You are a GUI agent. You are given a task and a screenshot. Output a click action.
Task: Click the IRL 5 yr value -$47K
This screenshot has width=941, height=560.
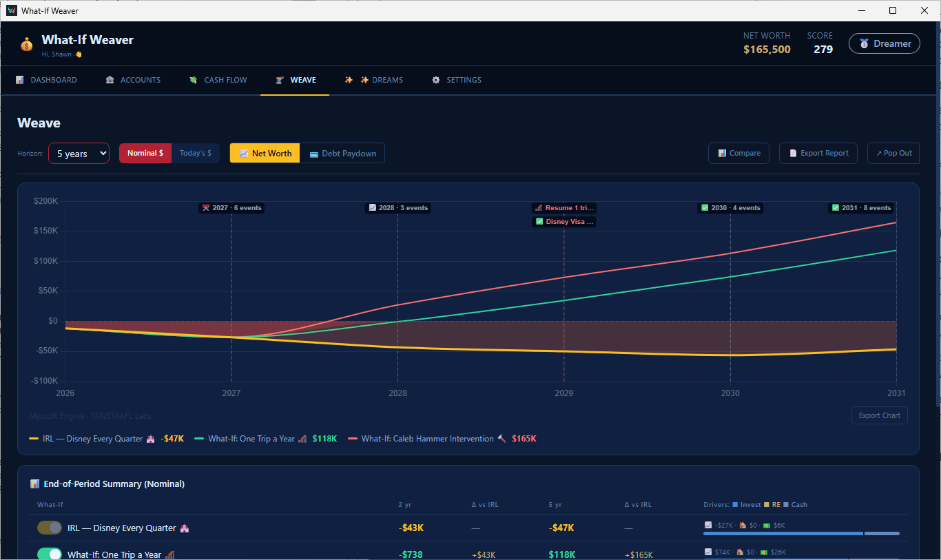point(561,528)
